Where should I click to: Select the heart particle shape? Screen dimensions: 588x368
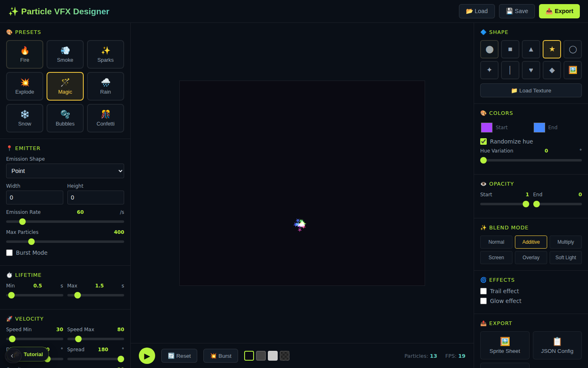click(531, 70)
